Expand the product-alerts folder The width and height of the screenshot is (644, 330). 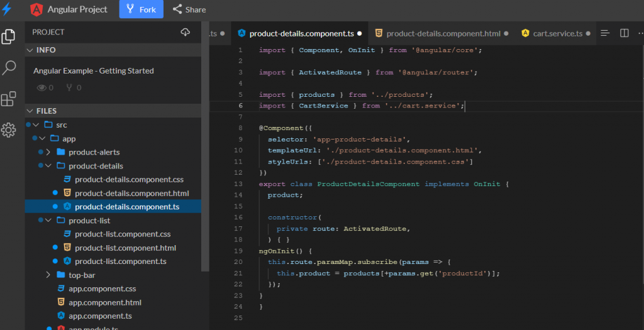pos(48,152)
